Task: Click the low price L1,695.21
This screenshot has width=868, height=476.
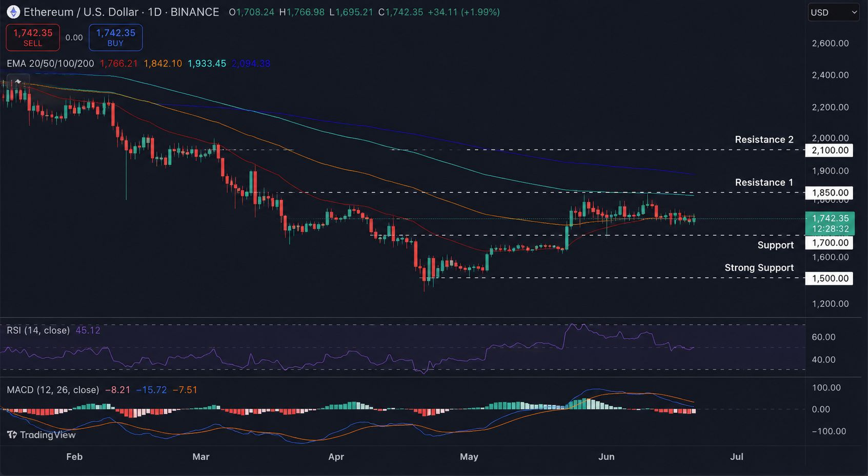Action: tap(351, 12)
